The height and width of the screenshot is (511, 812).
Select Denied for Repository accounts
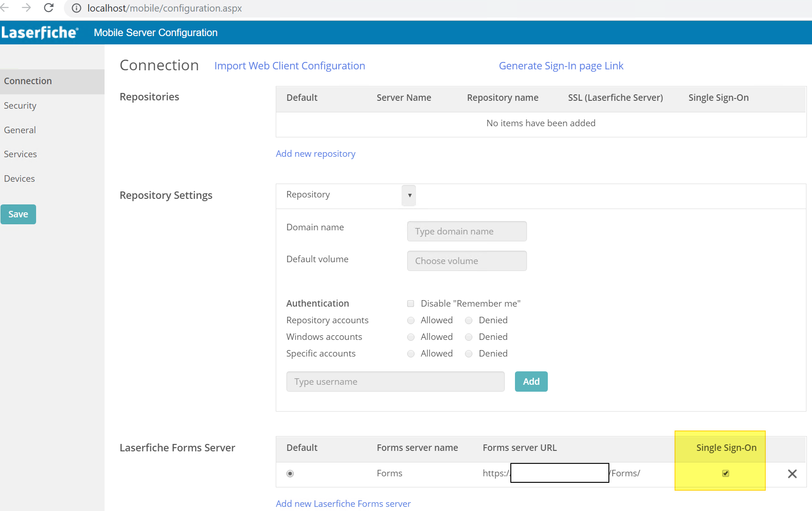point(469,320)
